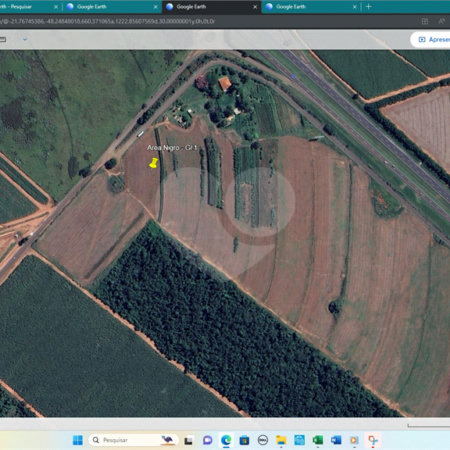Switch to the last Google Earth tab
The height and width of the screenshot is (450, 450).
pos(311,7)
